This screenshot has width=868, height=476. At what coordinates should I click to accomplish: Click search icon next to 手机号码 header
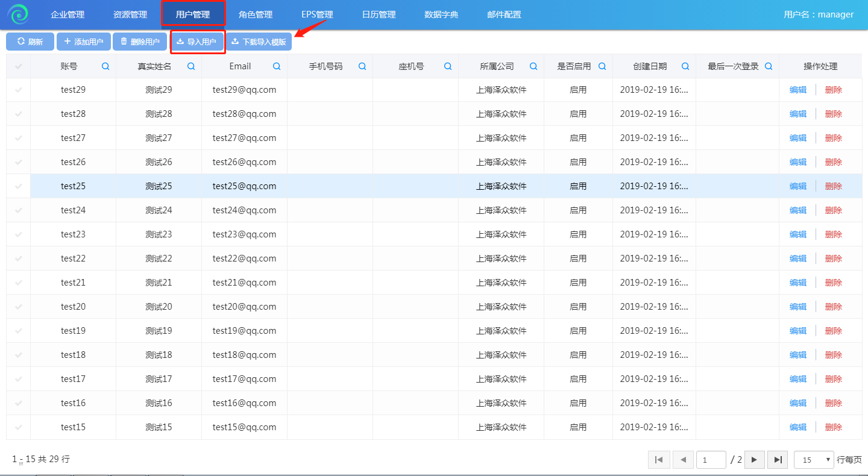coord(362,66)
